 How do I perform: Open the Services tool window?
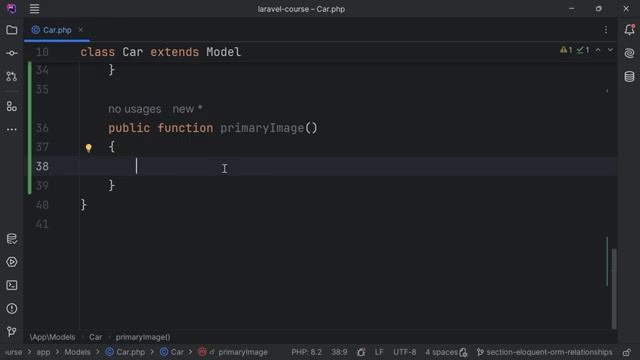[x=11, y=262]
